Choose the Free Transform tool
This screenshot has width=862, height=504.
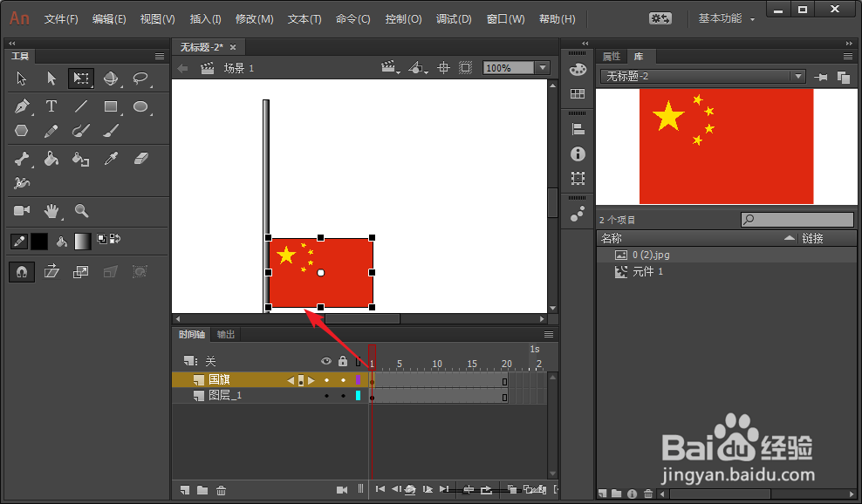tap(81, 78)
